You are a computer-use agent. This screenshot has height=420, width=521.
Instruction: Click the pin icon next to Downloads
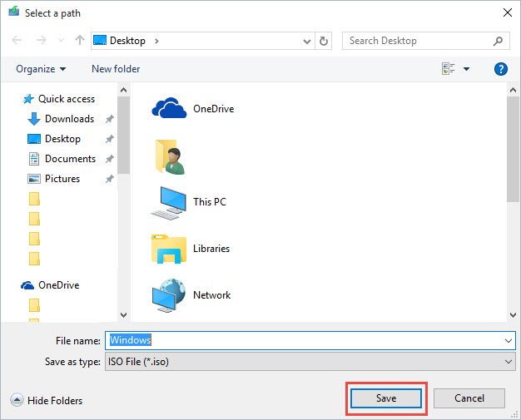tap(109, 119)
